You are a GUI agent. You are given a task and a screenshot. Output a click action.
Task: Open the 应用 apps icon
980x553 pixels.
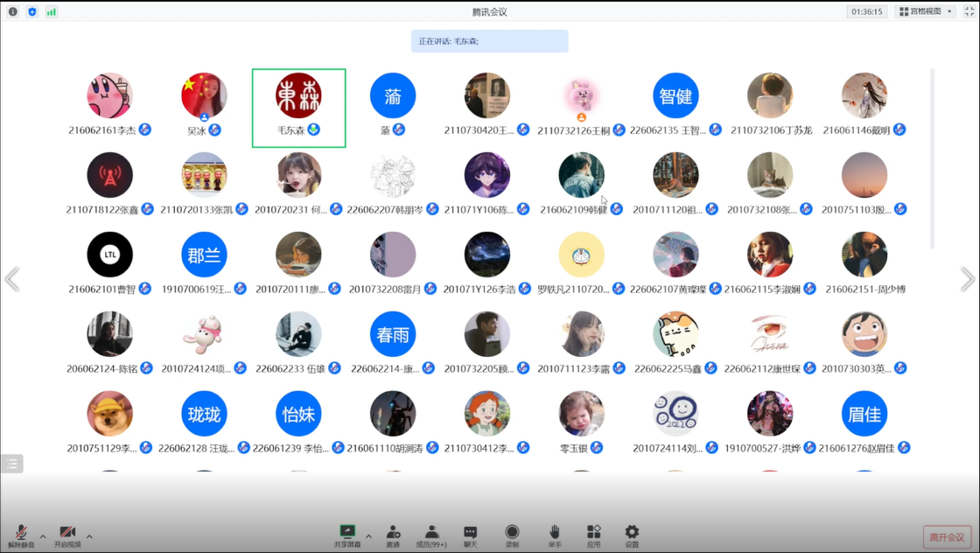(x=593, y=535)
